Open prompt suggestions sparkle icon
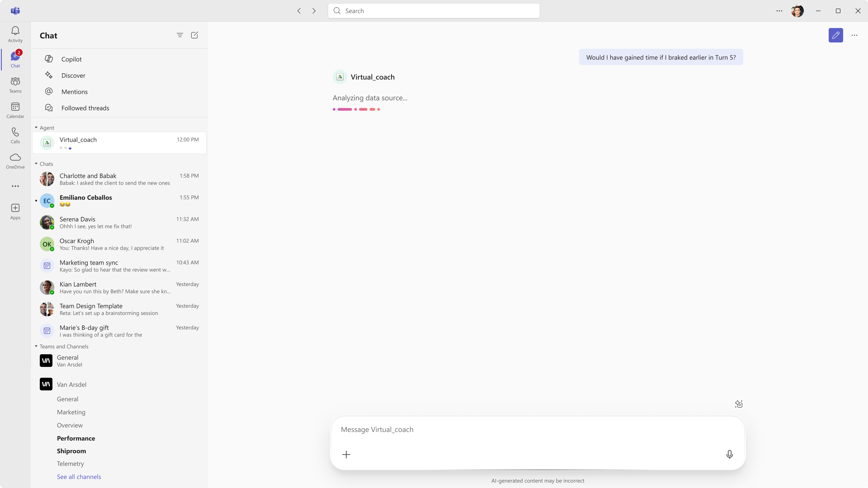Screen dimensions: 868x488 pos(738,404)
